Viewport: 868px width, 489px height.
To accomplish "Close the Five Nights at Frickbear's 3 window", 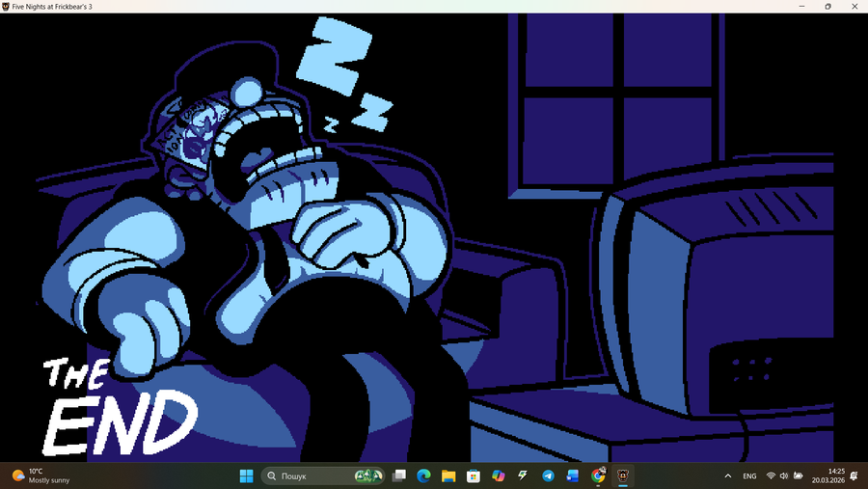I will (x=854, y=7).
